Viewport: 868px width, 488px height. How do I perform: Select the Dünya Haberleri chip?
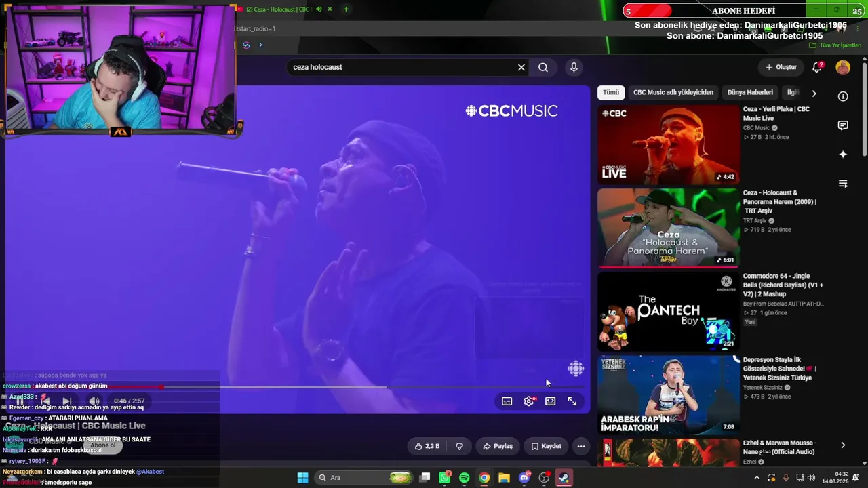point(750,92)
